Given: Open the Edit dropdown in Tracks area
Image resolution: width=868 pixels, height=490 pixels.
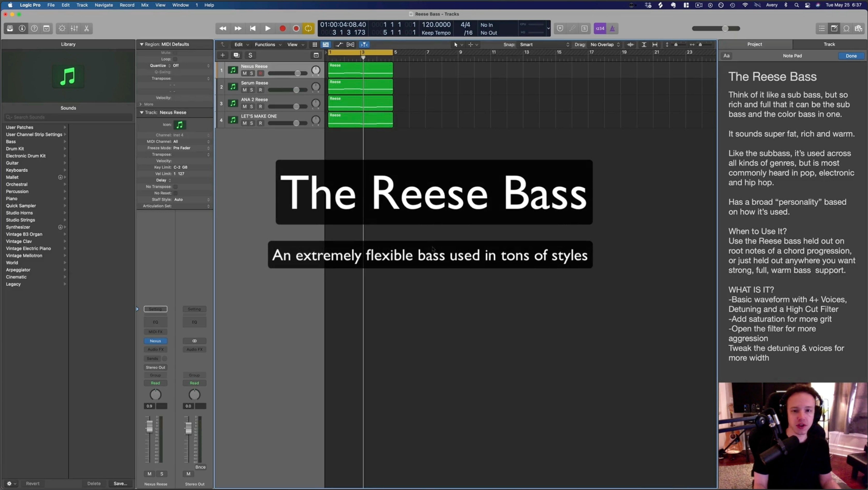Looking at the screenshot, I should pos(241,44).
